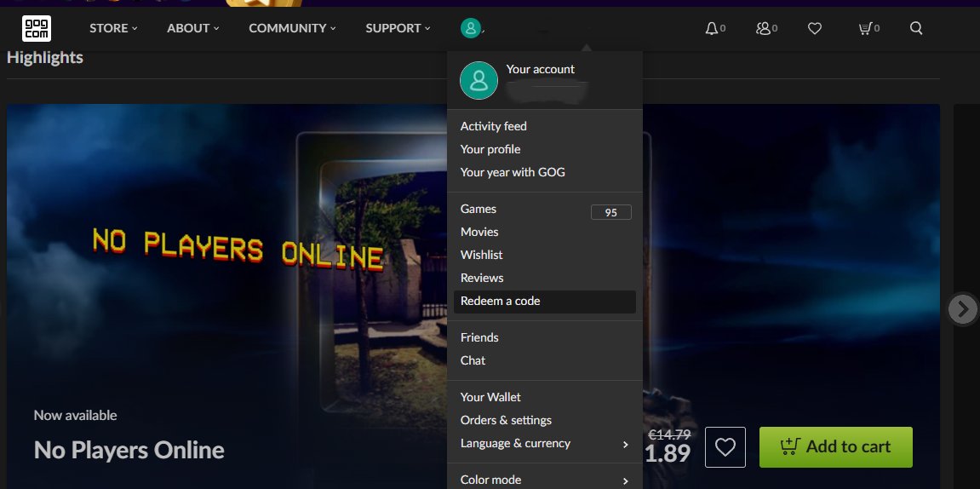Viewport: 980px width, 489px height.
Task: Click the Highlights heading
Action: click(x=44, y=58)
